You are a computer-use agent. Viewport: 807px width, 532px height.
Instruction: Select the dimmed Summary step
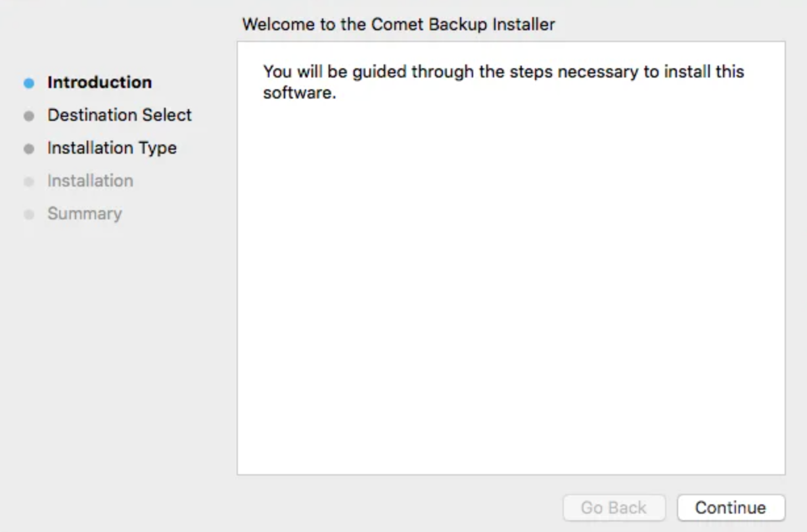pyautogui.click(x=84, y=214)
